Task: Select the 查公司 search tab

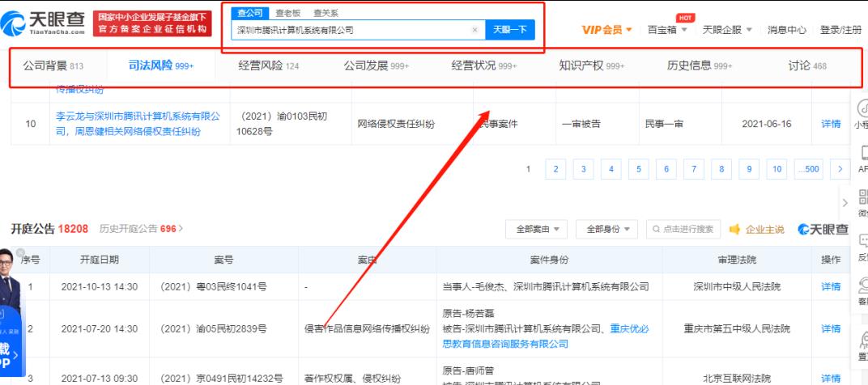Action: 250,13
